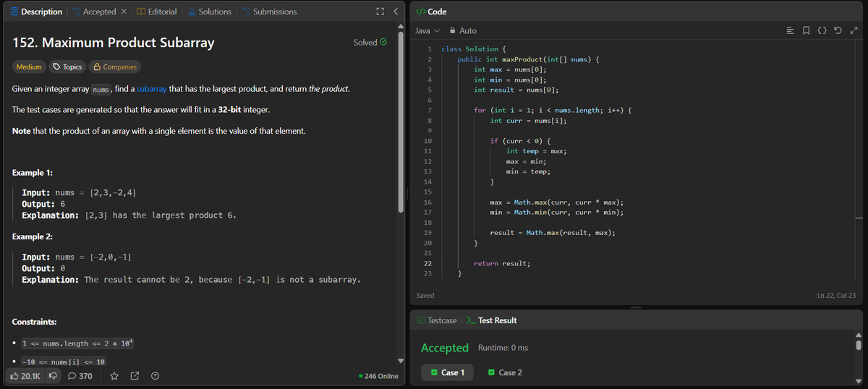
Task: Select the Case 2 result button
Action: pos(505,372)
